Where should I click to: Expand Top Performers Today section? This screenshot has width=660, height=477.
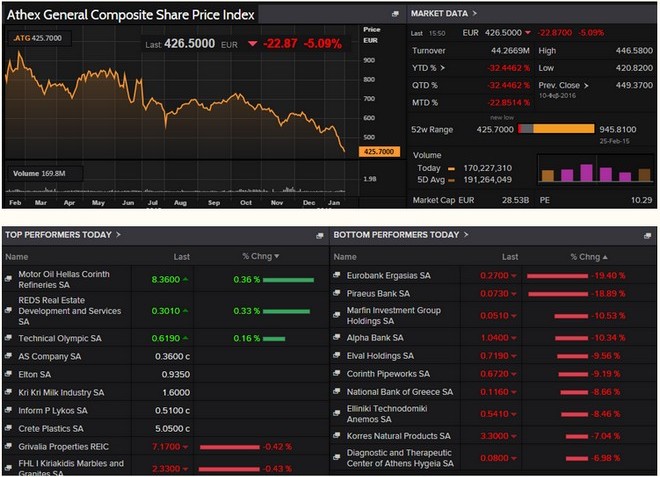point(118,234)
